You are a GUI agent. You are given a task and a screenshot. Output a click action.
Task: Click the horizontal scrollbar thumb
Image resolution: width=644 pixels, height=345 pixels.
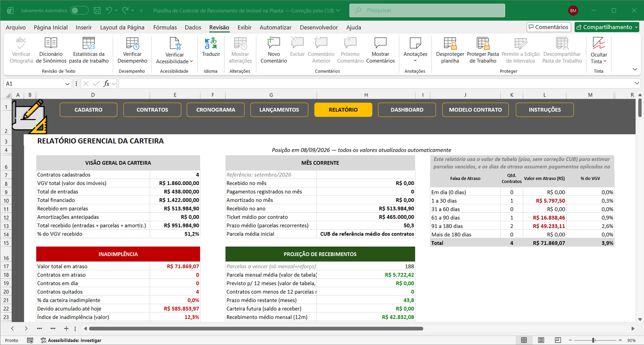pyautogui.click(x=256, y=329)
